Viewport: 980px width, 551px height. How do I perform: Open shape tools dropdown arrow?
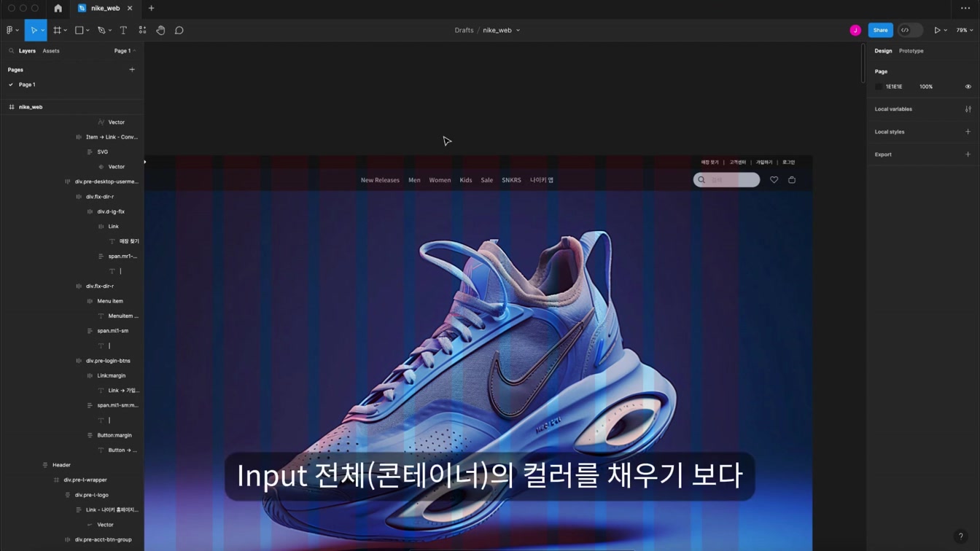87,31
